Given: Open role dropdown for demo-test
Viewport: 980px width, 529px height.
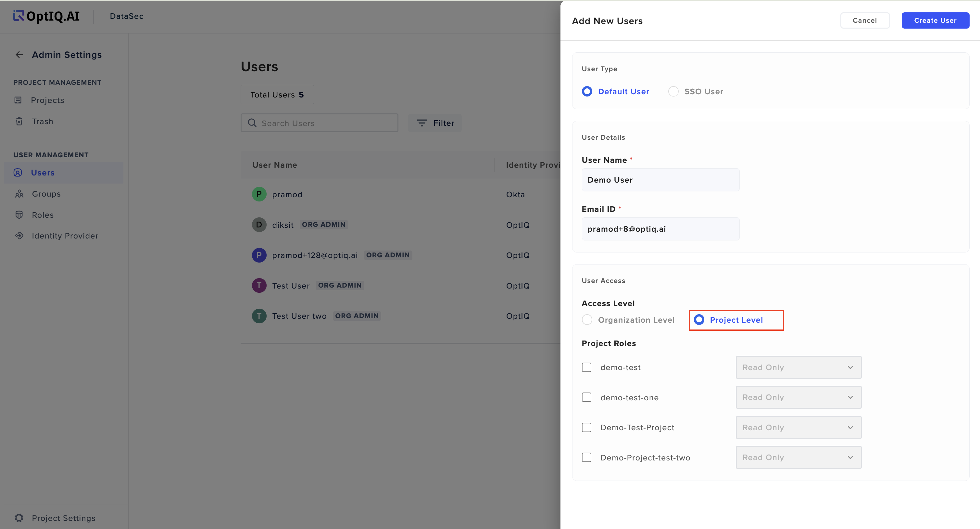Looking at the screenshot, I should [x=798, y=367].
